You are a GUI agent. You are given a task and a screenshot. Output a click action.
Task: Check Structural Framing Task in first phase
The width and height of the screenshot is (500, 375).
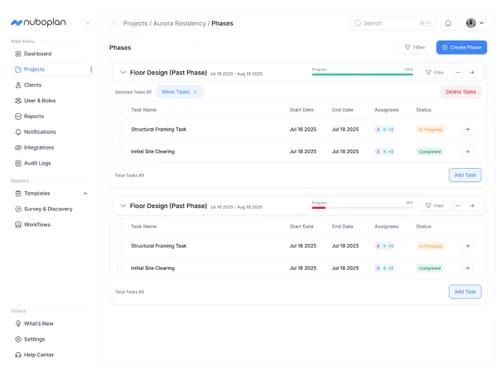click(119, 129)
